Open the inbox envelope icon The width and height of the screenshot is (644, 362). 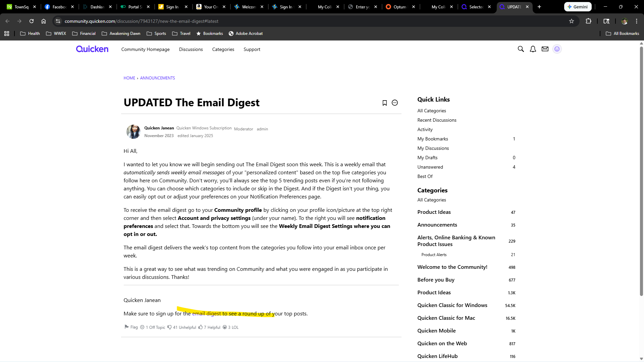click(545, 49)
